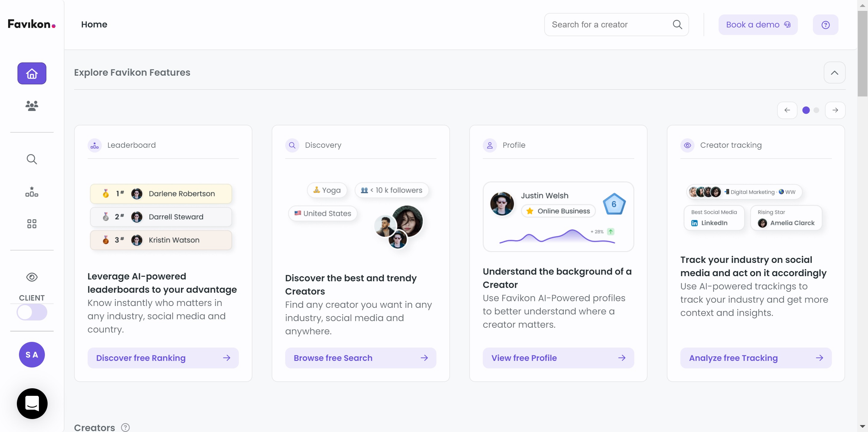868x432 pixels.
Task: Open the leaderboard podium icon in sidebar
Action: [x=32, y=191]
